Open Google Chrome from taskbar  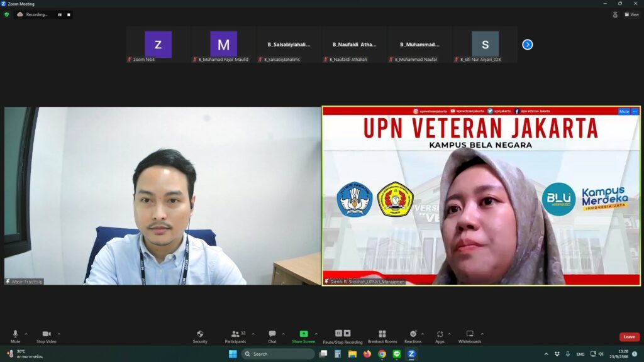382,354
